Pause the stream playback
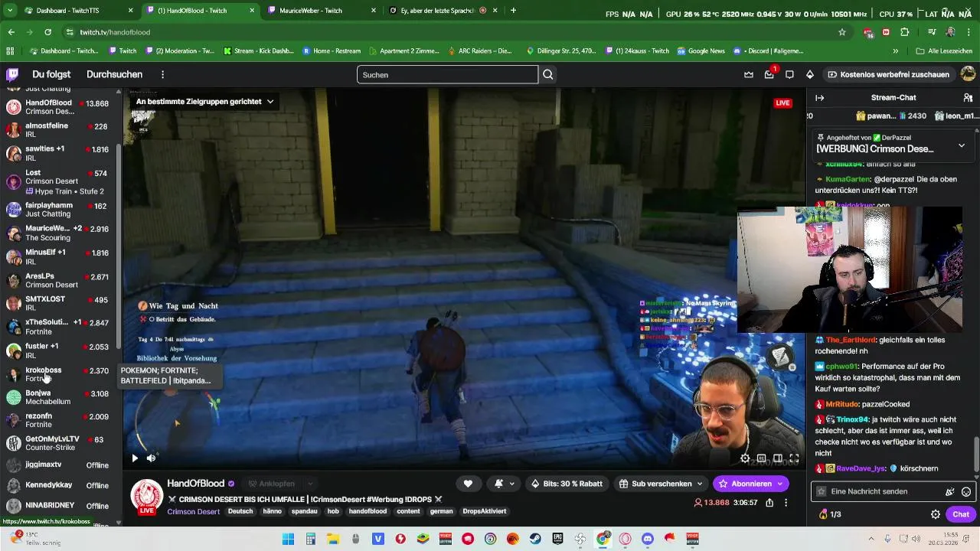This screenshot has height=551, width=980. tap(135, 458)
